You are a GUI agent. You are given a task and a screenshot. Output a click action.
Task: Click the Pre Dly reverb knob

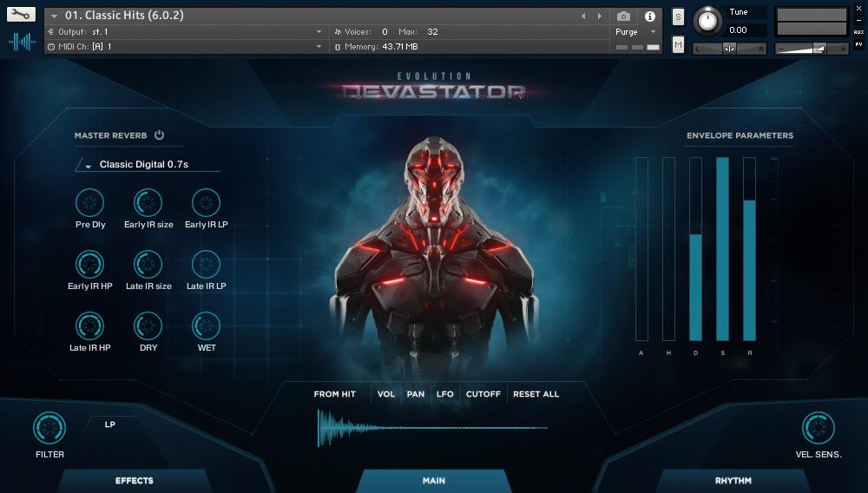89,202
